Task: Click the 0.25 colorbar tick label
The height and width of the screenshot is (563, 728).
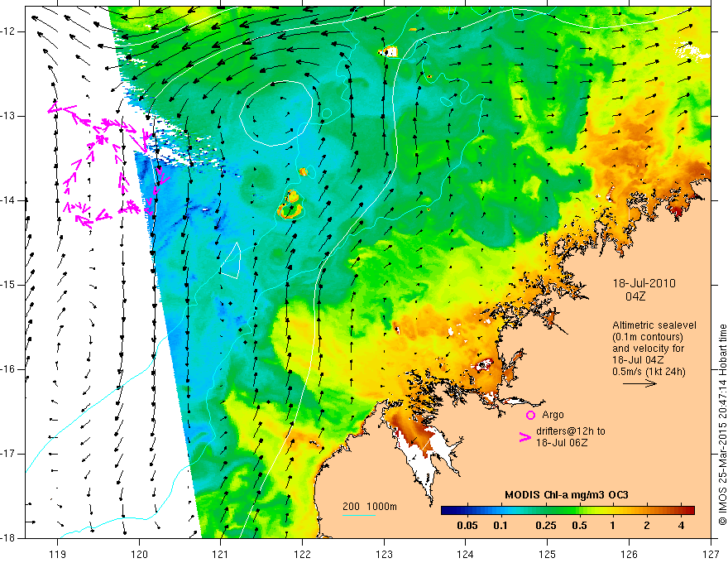Action: coord(545,526)
